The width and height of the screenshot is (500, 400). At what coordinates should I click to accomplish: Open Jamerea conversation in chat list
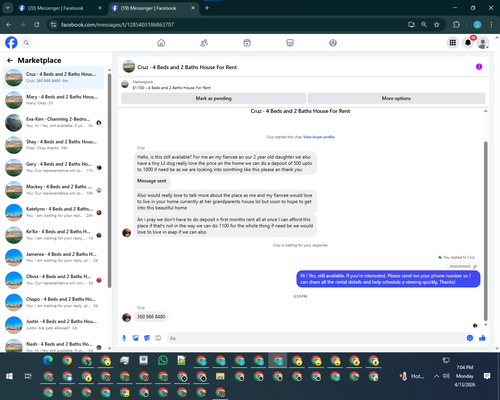point(54,257)
